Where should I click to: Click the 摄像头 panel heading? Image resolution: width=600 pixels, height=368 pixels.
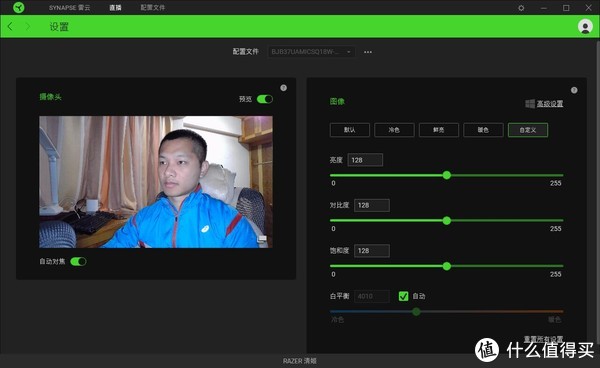(50, 97)
